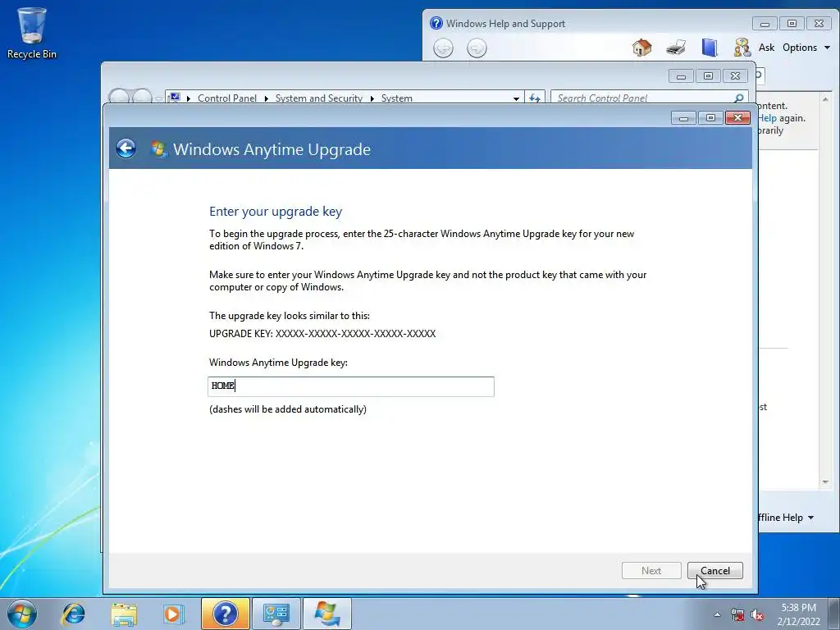The height and width of the screenshot is (630, 840).
Task: Open the clock showing 5:38 PM
Action: [799, 614]
